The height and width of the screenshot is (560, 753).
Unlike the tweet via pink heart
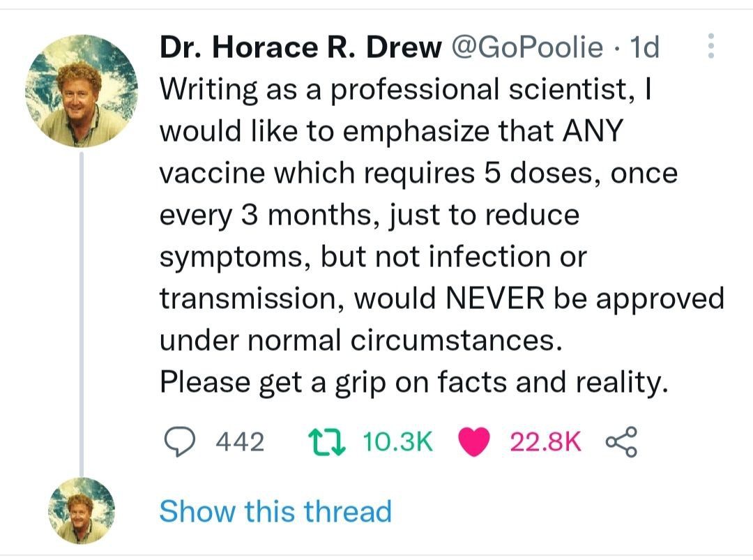[474, 442]
